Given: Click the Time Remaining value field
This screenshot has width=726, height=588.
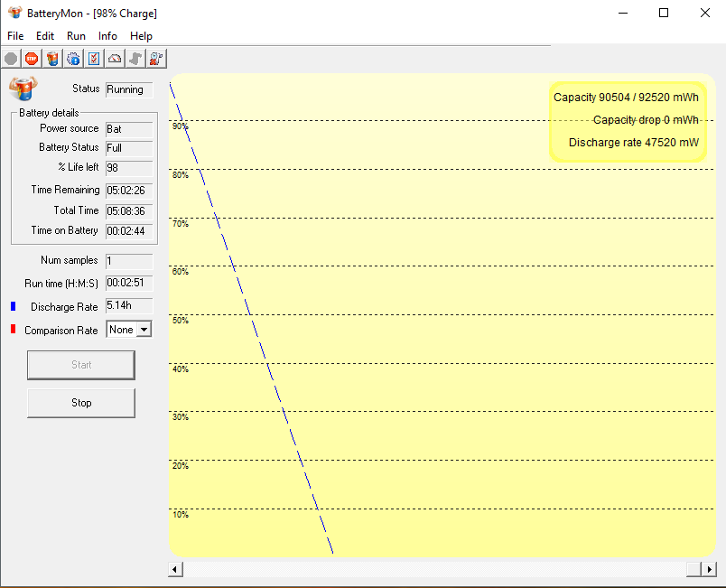Looking at the screenshot, I should point(129,191).
